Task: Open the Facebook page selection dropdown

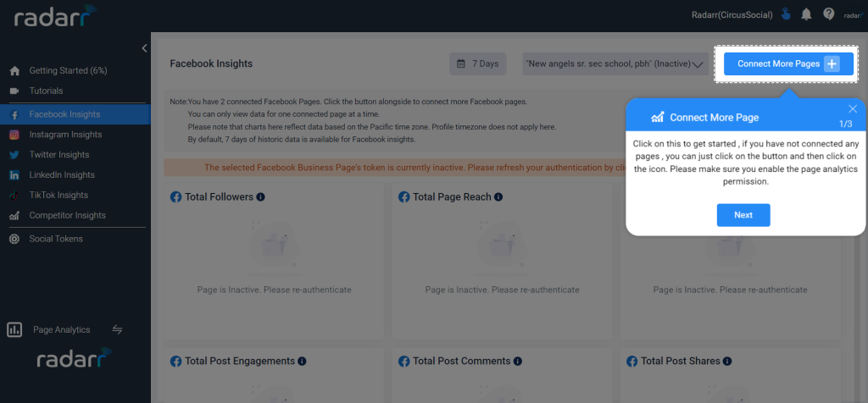Action: coord(615,64)
